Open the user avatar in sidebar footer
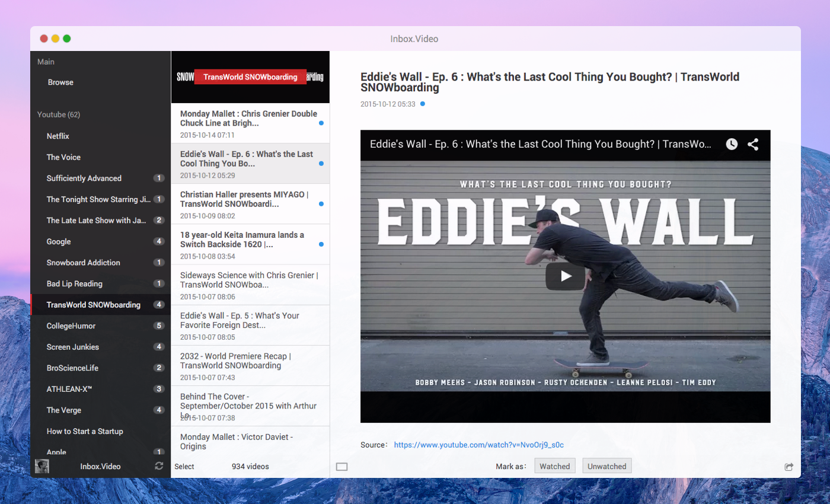The height and width of the screenshot is (504, 830). 41,466
